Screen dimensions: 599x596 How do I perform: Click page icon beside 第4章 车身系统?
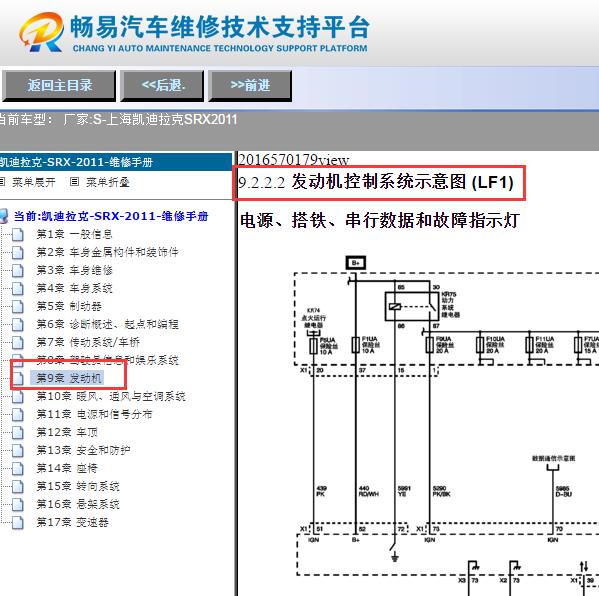pyautogui.click(x=18, y=288)
